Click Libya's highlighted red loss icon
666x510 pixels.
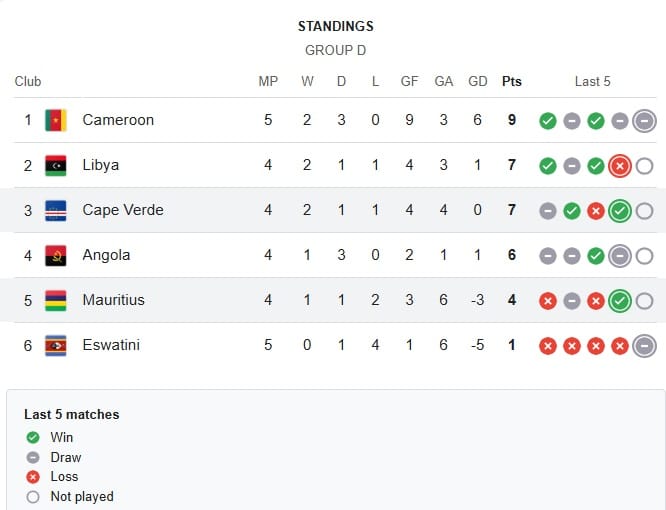point(620,166)
